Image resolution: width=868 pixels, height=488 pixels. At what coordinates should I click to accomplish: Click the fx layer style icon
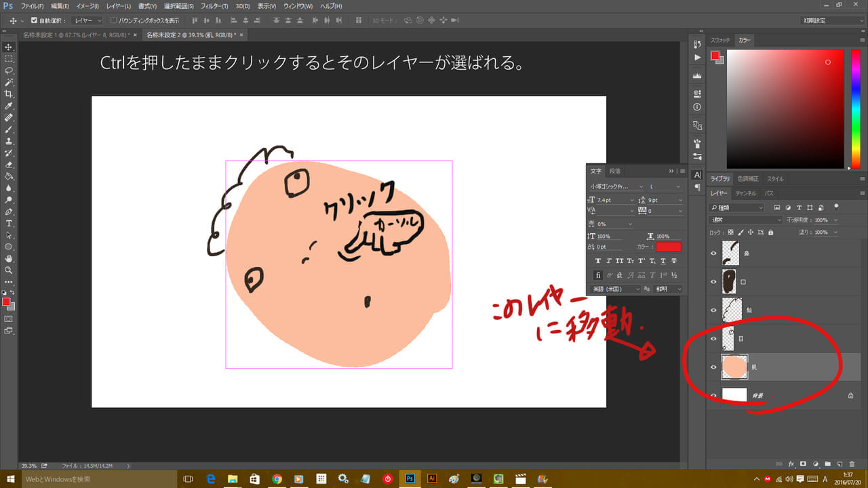point(791,464)
